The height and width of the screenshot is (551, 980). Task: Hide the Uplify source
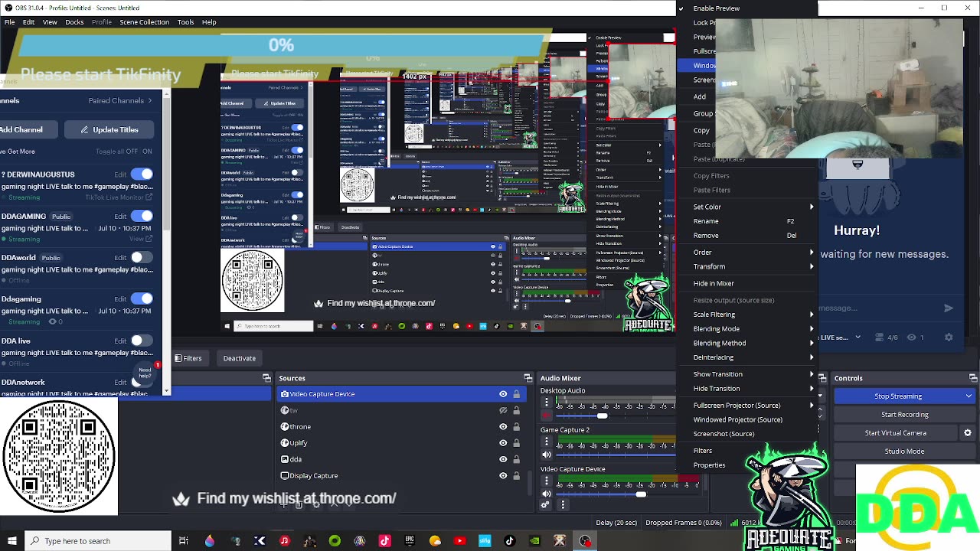tap(503, 443)
